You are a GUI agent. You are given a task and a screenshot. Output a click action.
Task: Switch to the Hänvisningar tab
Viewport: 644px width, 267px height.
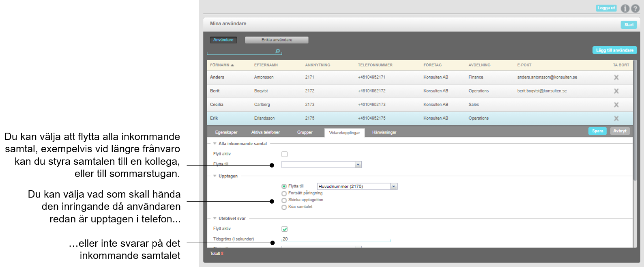click(x=384, y=133)
